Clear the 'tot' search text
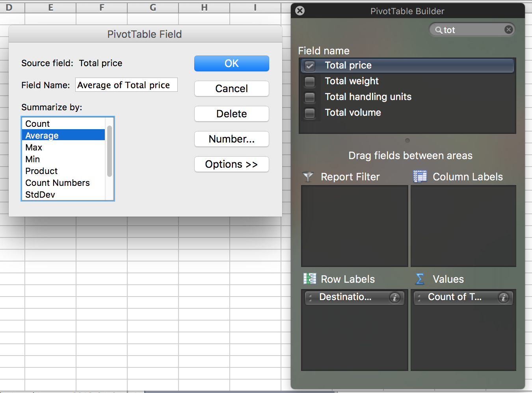532x393 pixels. [508, 30]
